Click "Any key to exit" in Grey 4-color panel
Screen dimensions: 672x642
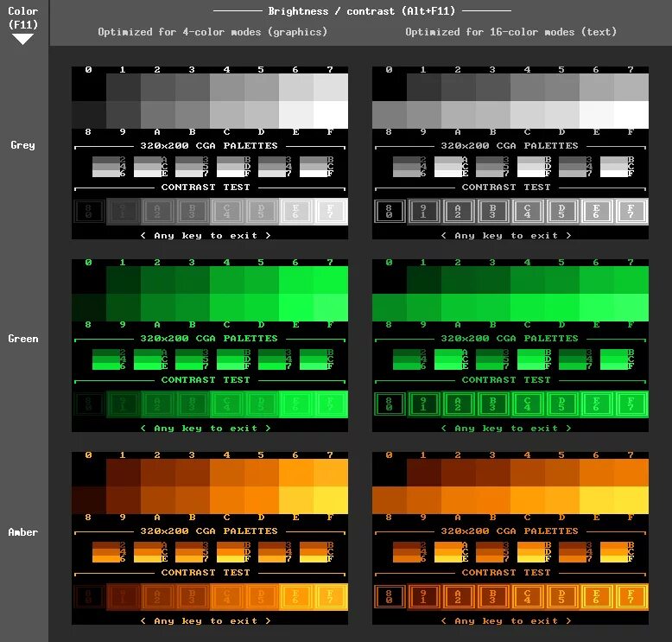click(206, 235)
